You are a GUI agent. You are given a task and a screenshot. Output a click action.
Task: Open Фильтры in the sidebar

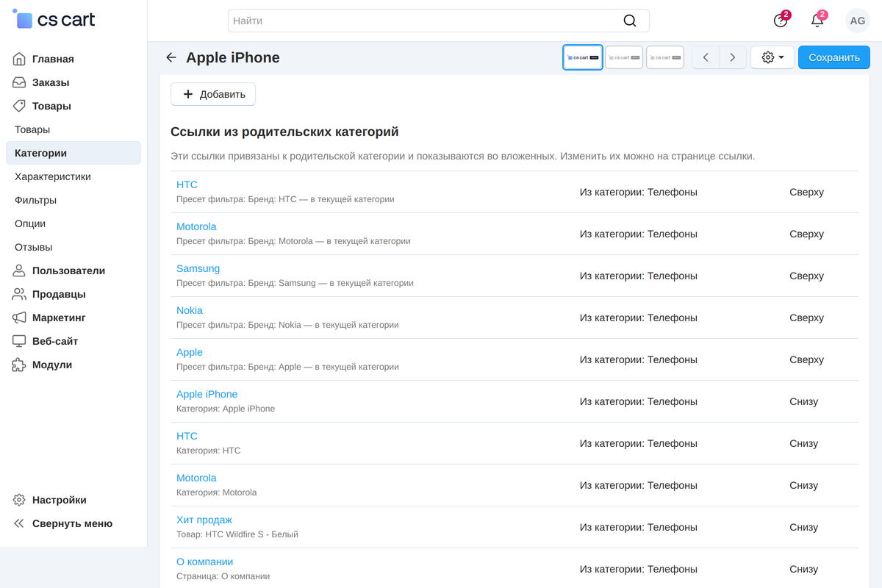point(35,200)
